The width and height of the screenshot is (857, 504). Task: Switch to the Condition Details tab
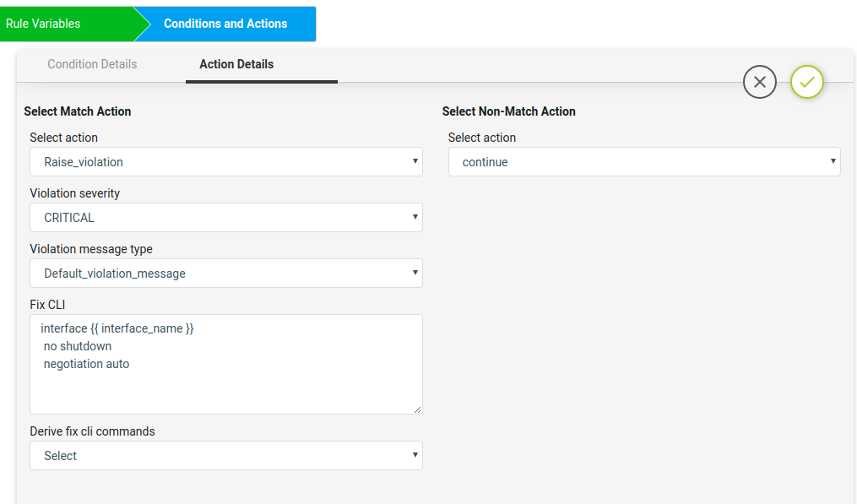tap(92, 64)
